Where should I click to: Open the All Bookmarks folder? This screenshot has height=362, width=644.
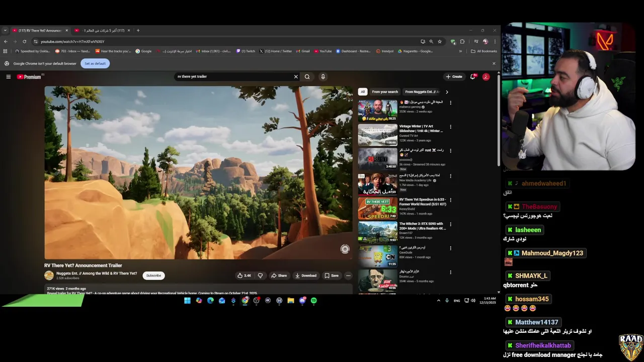484,51
